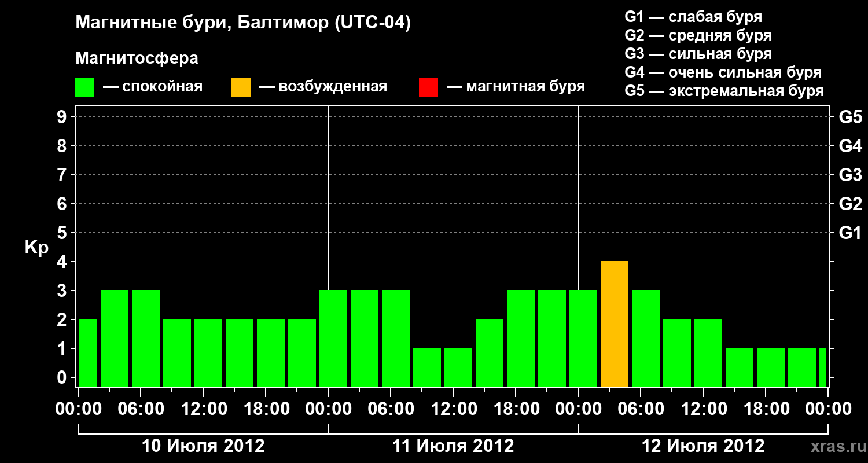Click the date label '12 Июля 2012'
Image resolution: width=868 pixels, height=463 pixels.
coord(703,446)
